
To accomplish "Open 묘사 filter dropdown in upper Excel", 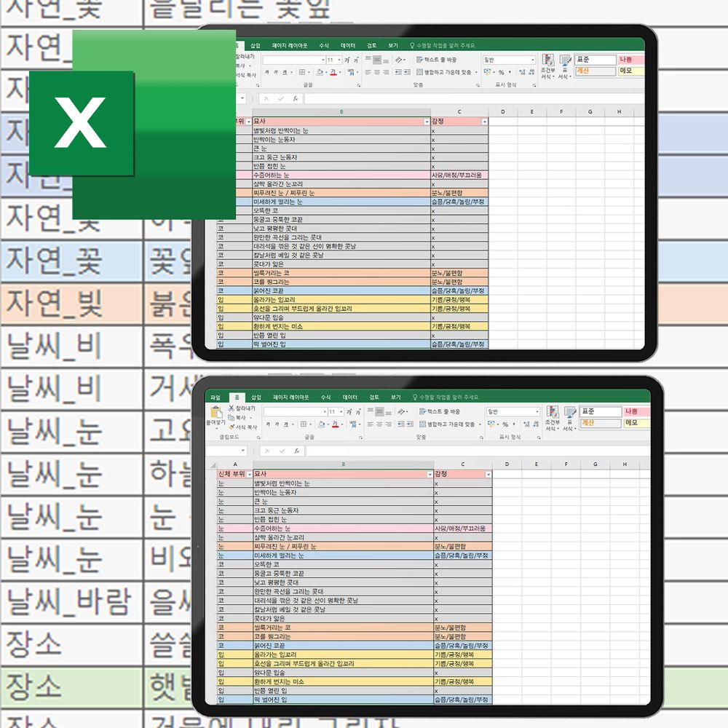I will 427,122.
